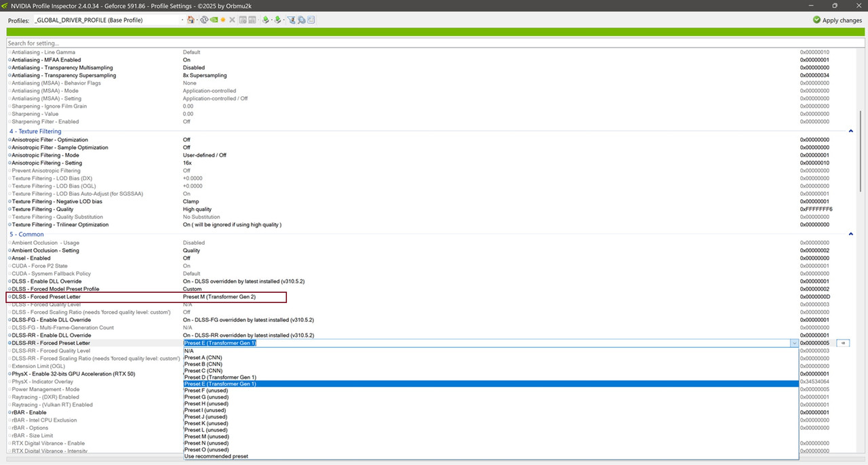
Task: Reset DLSS-RR preset value with small revert button
Action: pyautogui.click(x=842, y=343)
